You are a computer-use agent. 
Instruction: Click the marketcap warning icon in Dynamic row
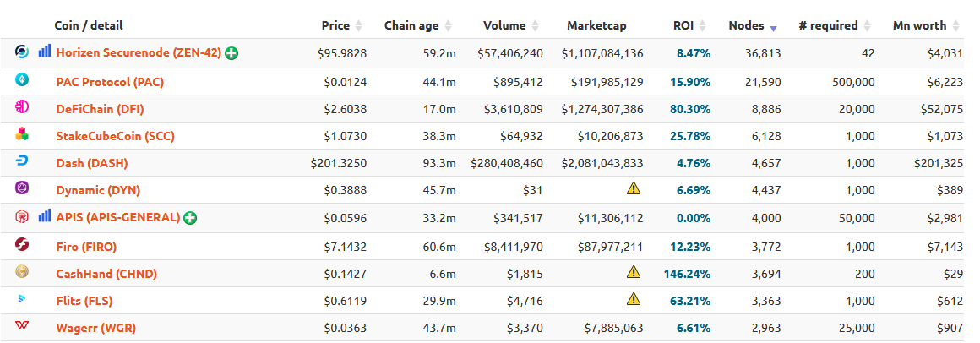[634, 188]
